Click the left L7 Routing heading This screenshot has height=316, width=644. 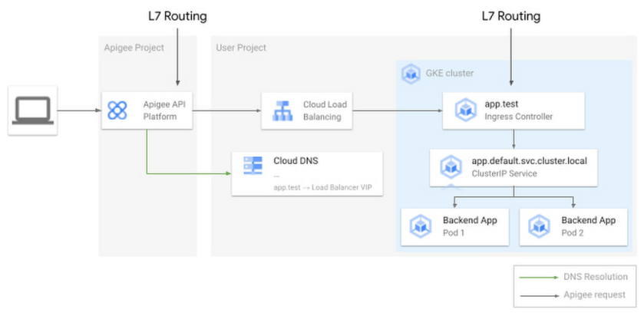(x=177, y=15)
